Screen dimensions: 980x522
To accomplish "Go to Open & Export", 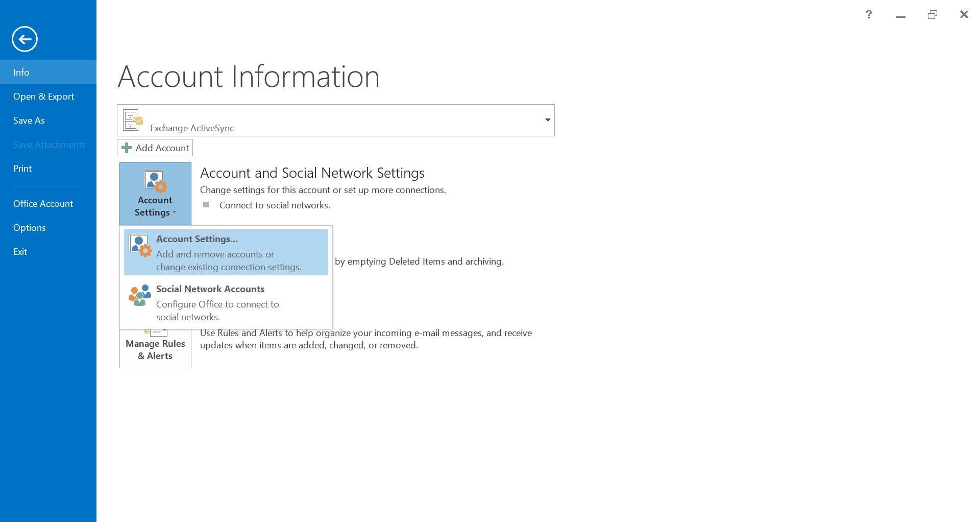I will [43, 97].
